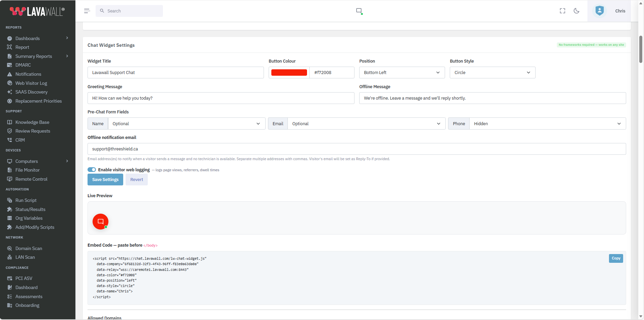Open the dark mode moon icon
Image resolution: width=644 pixels, height=320 pixels.
point(576,11)
